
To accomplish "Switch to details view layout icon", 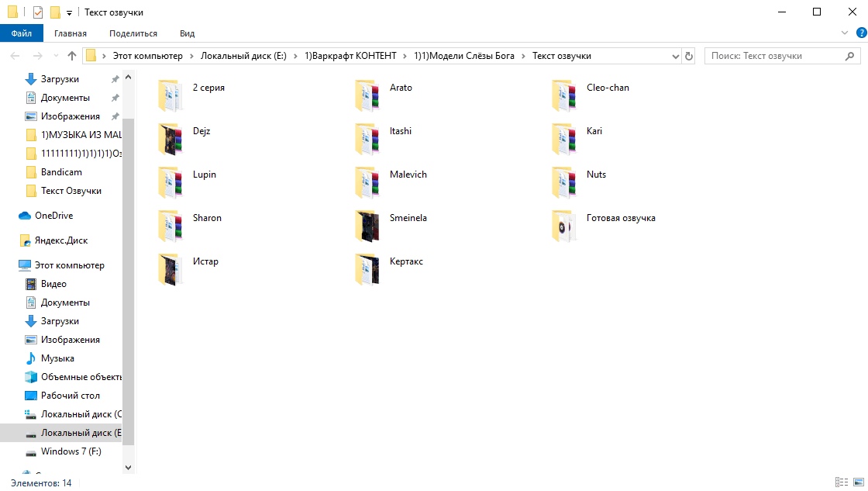I will coord(842,482).
